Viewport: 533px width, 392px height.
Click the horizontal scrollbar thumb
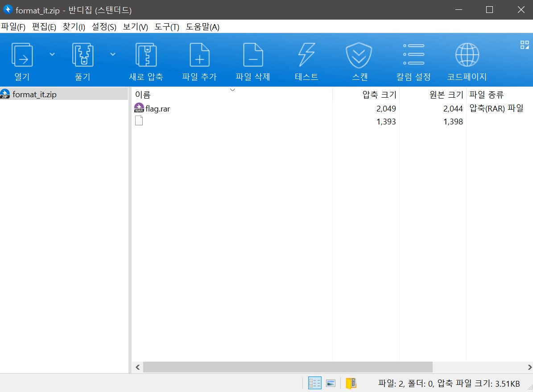pyautogui.click(x=288, y=367)
